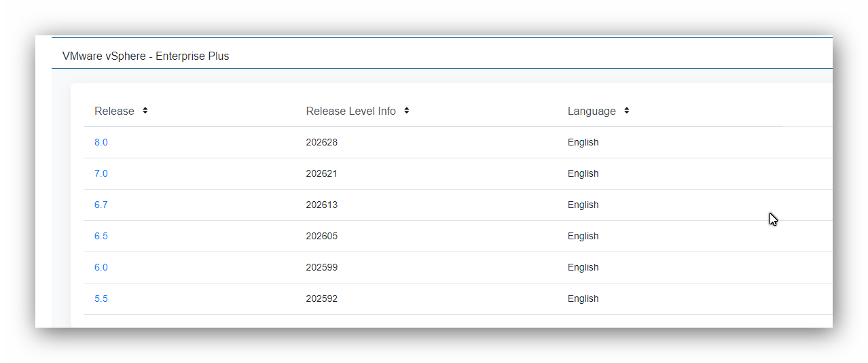Click English in the 5.5 row
The width and height of the screenshot is (868, 363).
583,299
